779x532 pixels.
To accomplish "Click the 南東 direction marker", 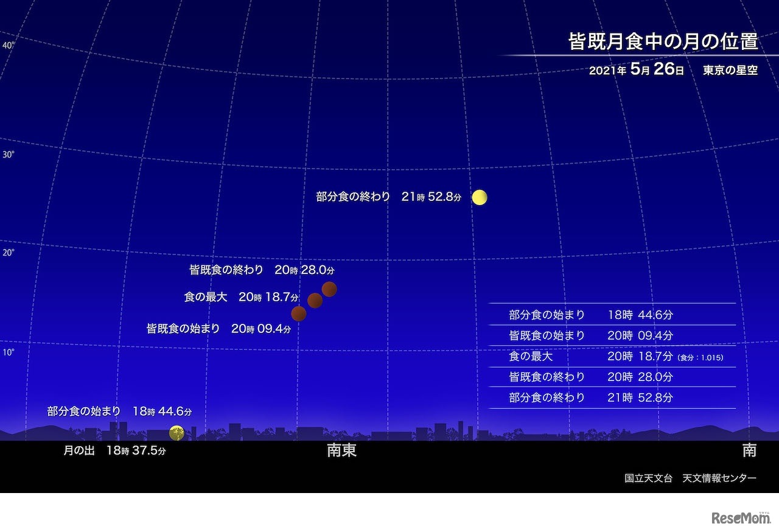I will (x=341, y=452).
